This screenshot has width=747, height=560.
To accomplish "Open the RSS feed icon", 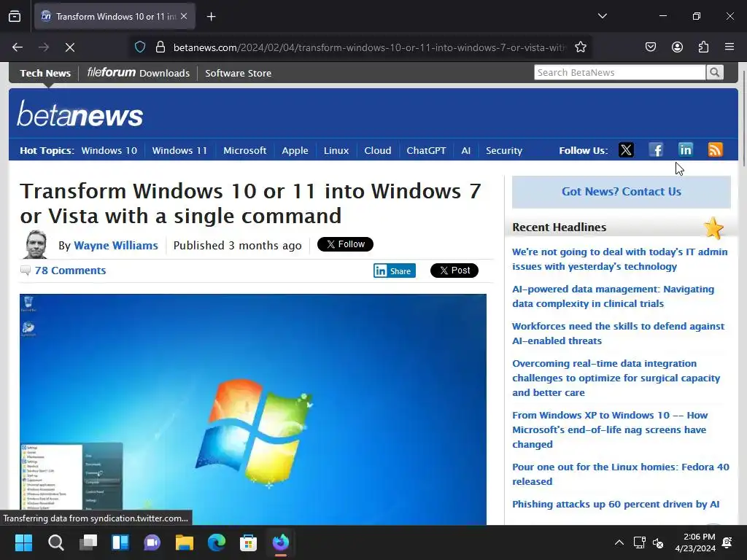I will click(715, 150).
